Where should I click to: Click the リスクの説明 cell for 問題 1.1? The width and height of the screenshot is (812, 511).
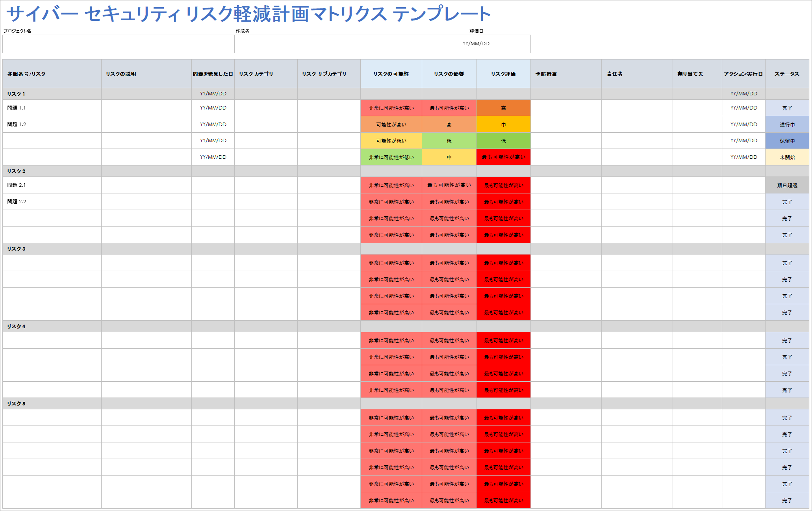click(146, 108)
